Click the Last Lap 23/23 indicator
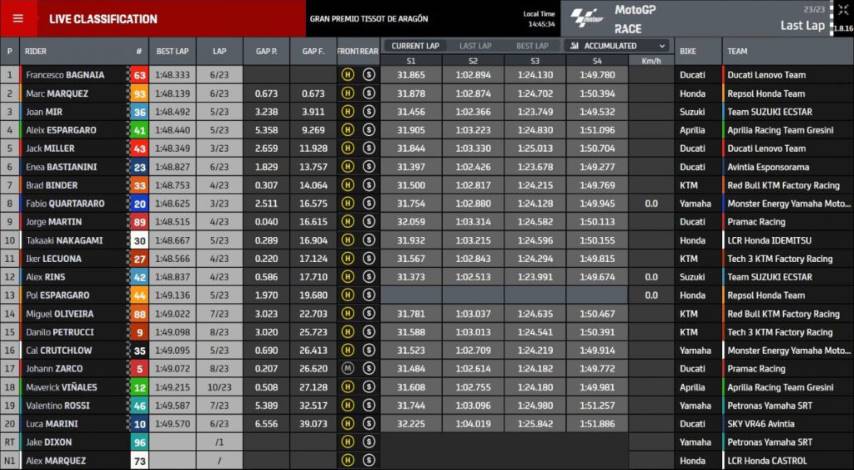 (802, 20)
